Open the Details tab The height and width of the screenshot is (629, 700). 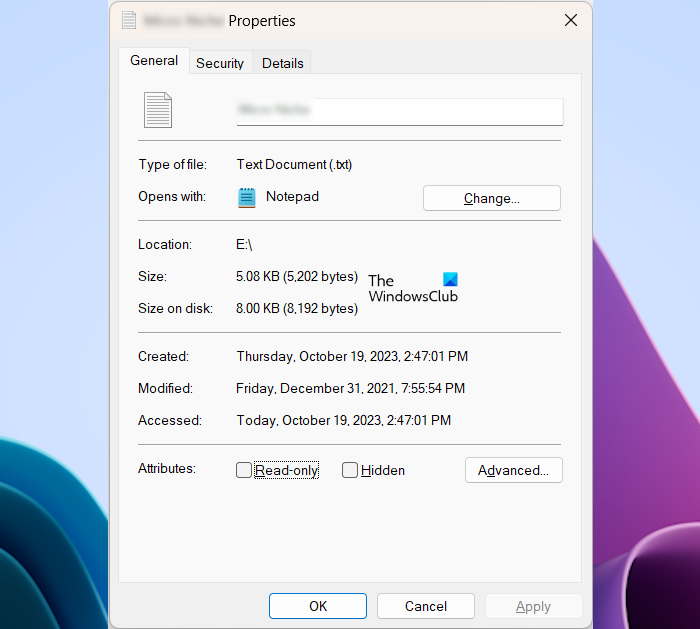[283, 63]
